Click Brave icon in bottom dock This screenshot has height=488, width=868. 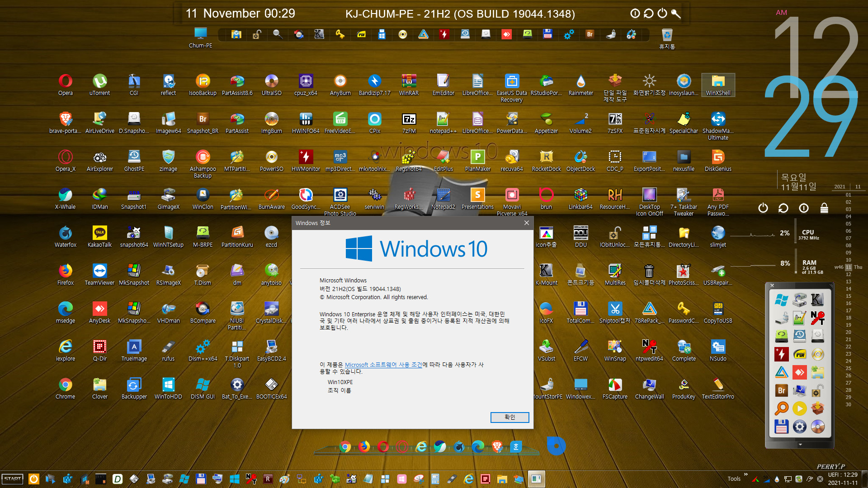(x=497, y=446)
